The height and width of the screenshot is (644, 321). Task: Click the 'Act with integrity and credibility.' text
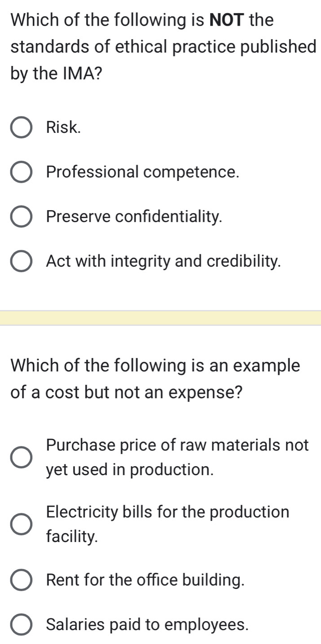(164, 261)
